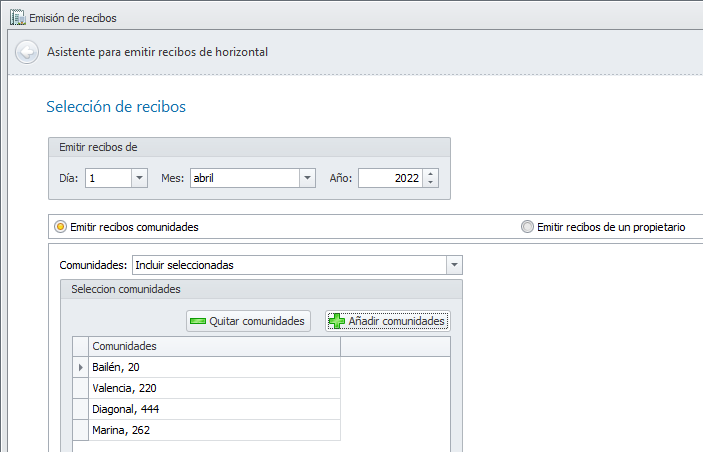Click the row selector beside Diagonal, 444

pyautogui.click(x=81, y=409)
